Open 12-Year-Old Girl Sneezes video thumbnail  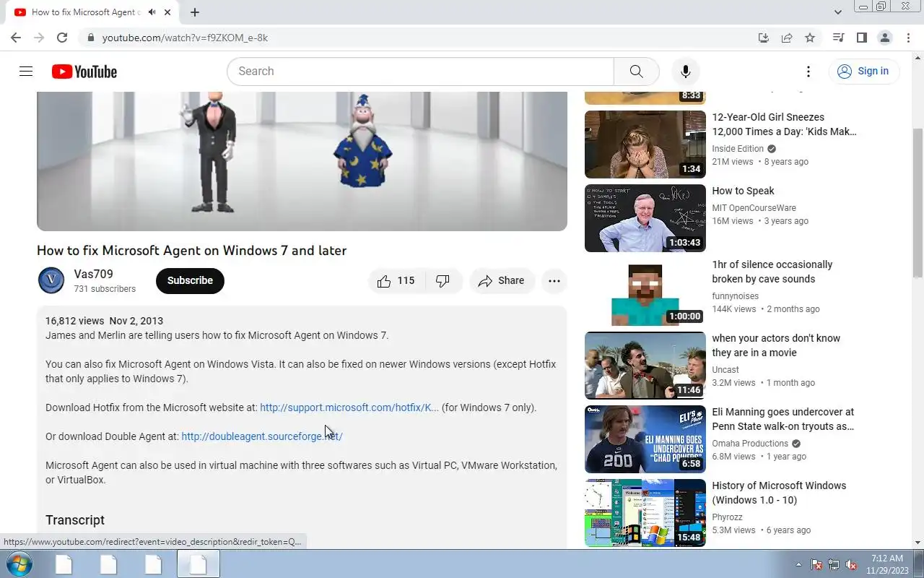pyautogui.click(x=645, y=144)
